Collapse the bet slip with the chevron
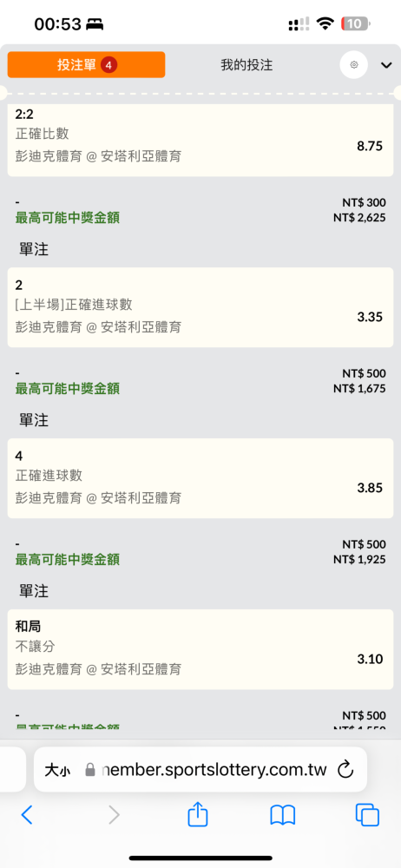The height and width of the screenshot is (868, 401). [386, 65]
